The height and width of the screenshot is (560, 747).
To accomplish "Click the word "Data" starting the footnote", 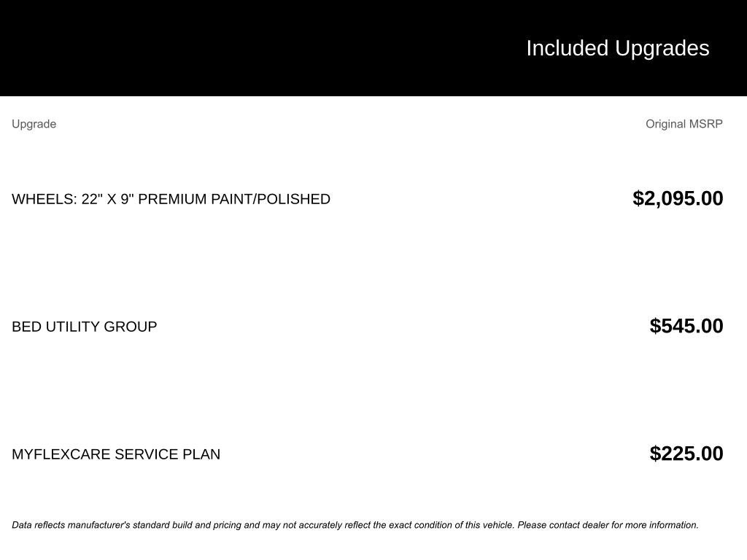I will (x=22, y=525).
